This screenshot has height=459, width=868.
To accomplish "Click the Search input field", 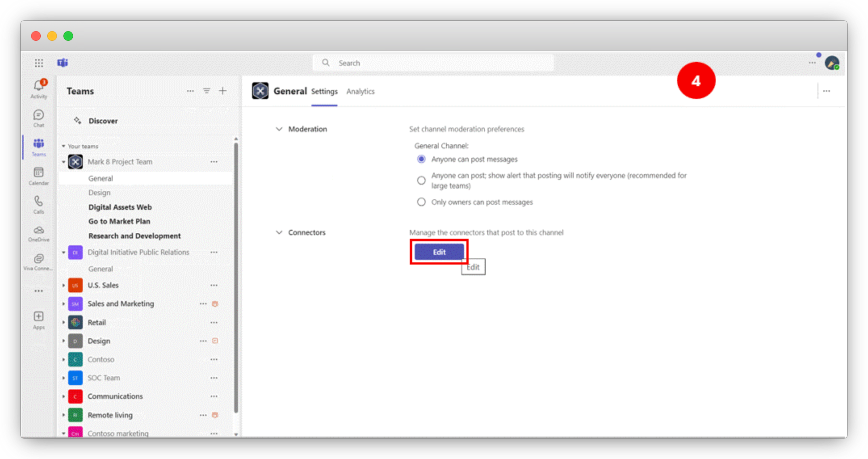I will click(x=433, y=63).
